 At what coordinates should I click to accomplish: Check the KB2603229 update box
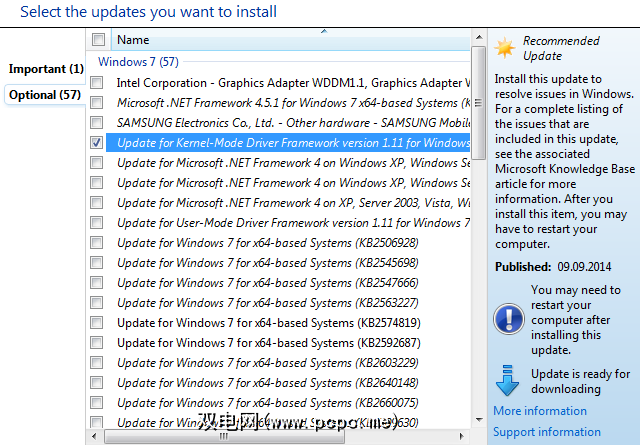point(97,363)
